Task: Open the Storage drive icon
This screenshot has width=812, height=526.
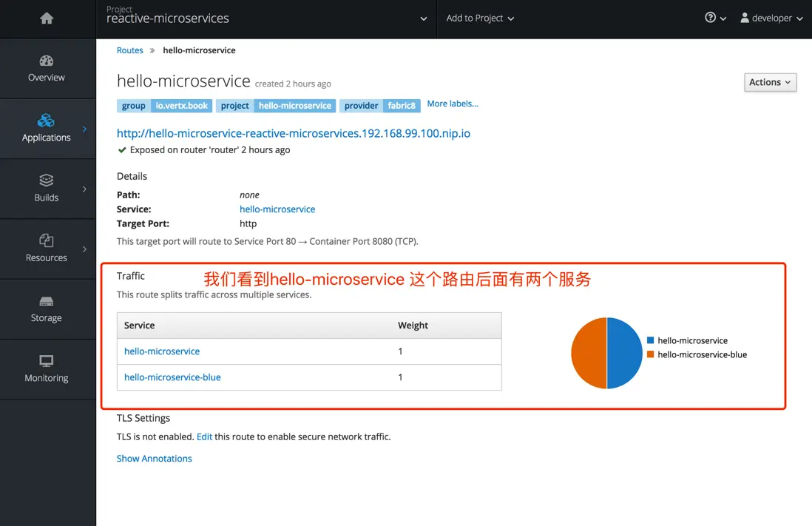Action: 47,301
